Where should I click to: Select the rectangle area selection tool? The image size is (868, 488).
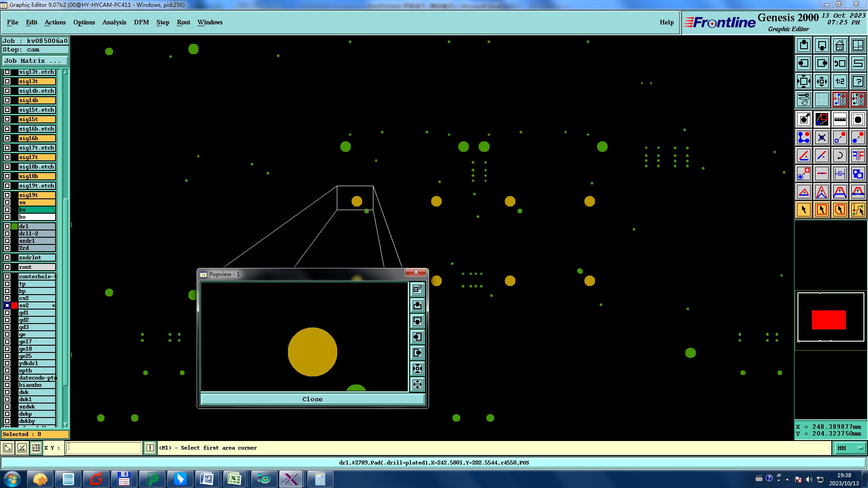(822, 210)
